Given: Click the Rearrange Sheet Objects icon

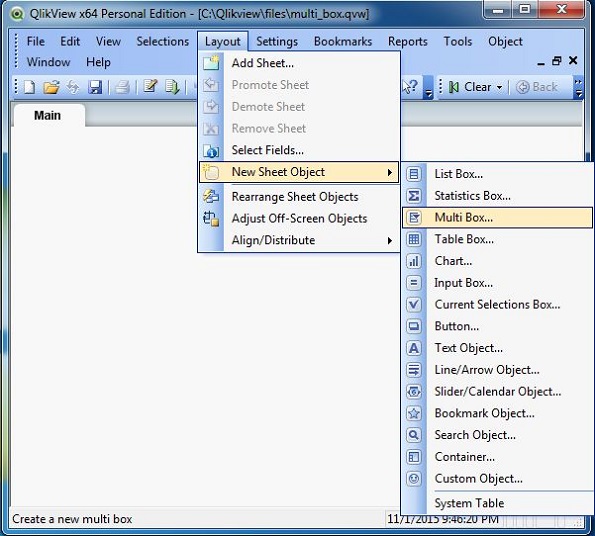Looking at the screenshot, I should pyautogui.click(x=211, y=196).
